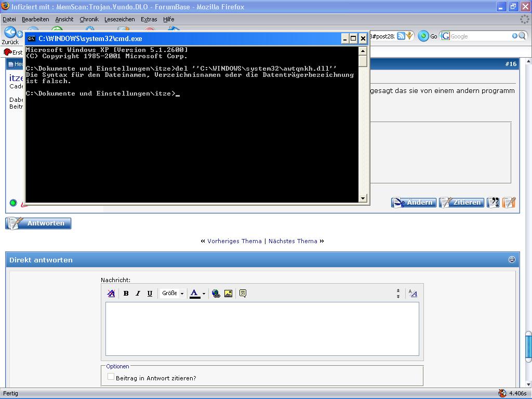The image size is (532, 399).
Task: Open the Extras menu
Action: click(149, 19)
